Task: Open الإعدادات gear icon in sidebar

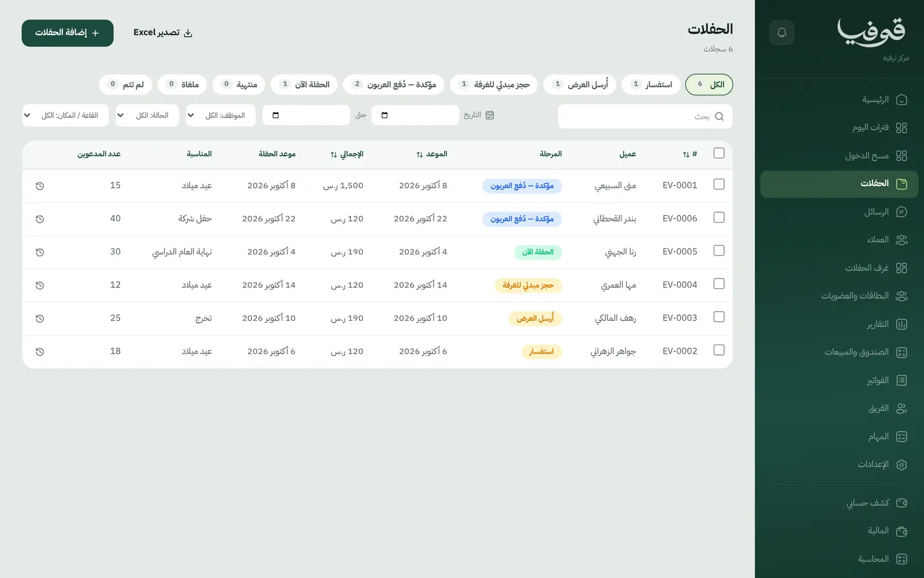Action: point(901,465)
